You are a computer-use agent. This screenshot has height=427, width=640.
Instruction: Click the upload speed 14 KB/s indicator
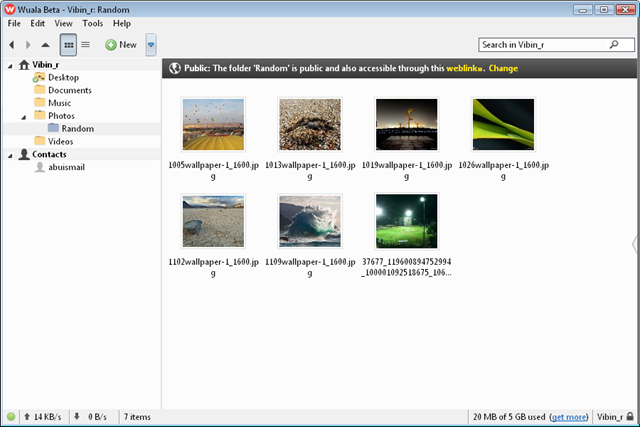(x=43, y=417)
